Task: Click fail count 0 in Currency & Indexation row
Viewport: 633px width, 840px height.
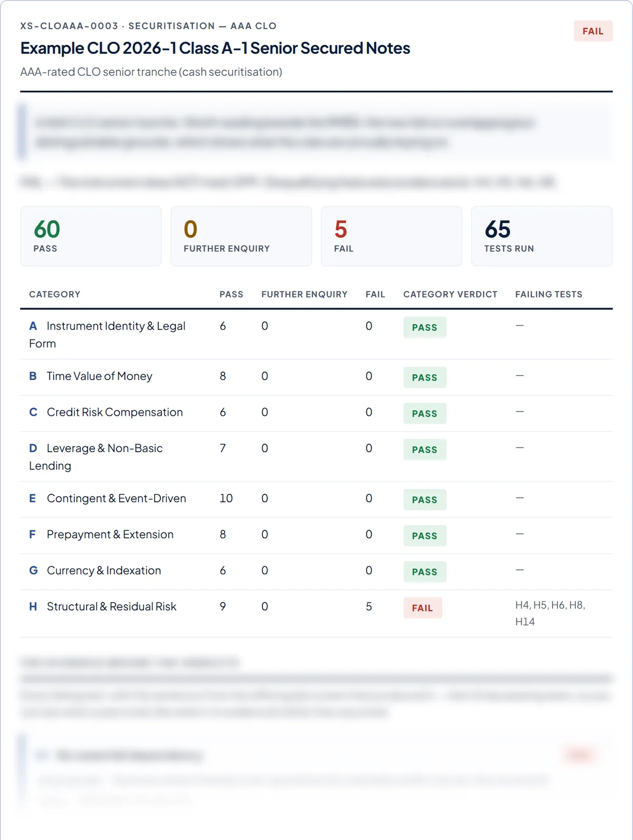Action: click(369, 570)
